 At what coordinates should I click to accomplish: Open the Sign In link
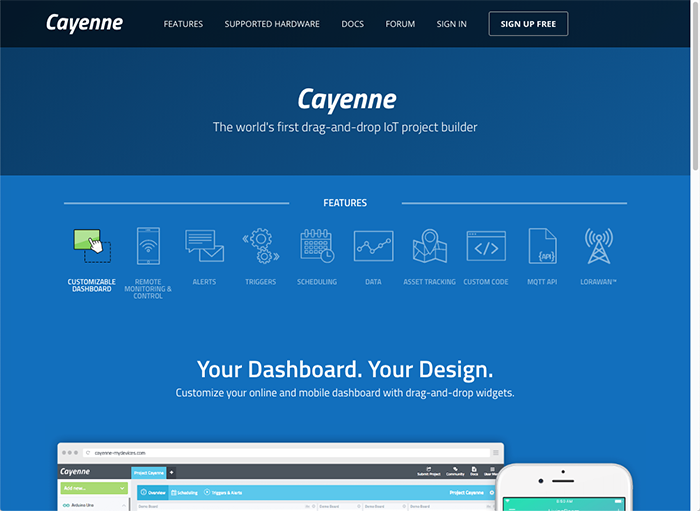click(x=451, y=24)
